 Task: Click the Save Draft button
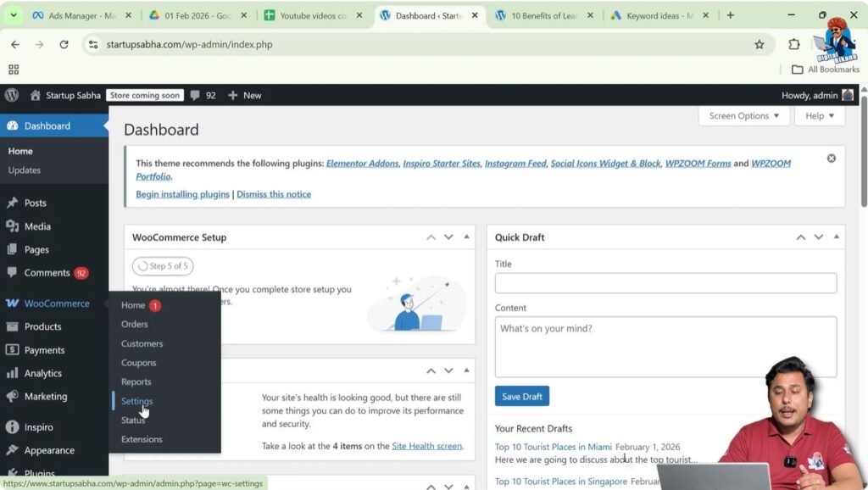[521, 396]
